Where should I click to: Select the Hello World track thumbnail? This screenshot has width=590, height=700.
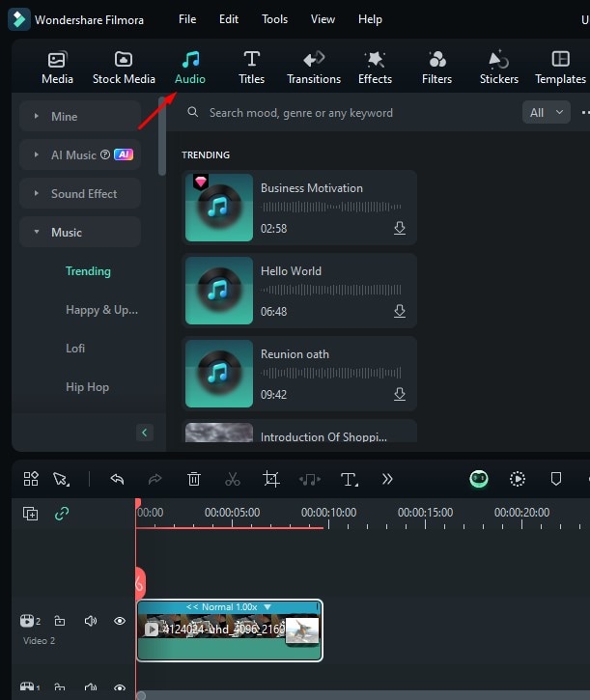tap(219, 291)
